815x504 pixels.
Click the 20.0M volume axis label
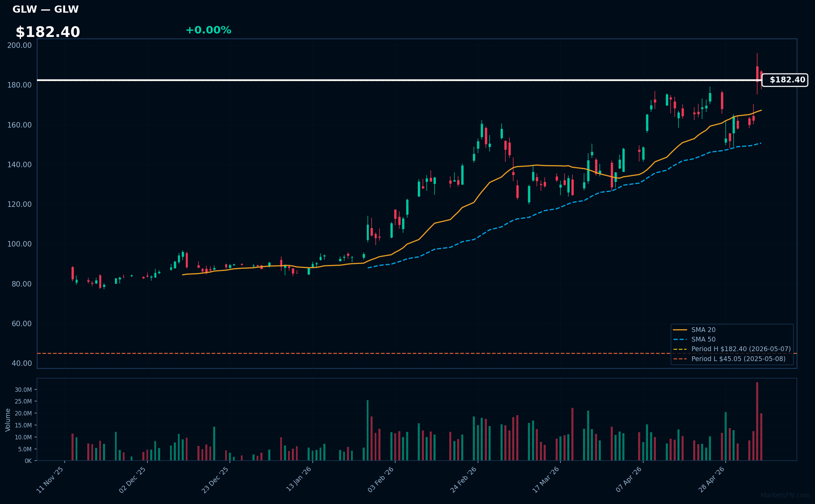point(23,413)
